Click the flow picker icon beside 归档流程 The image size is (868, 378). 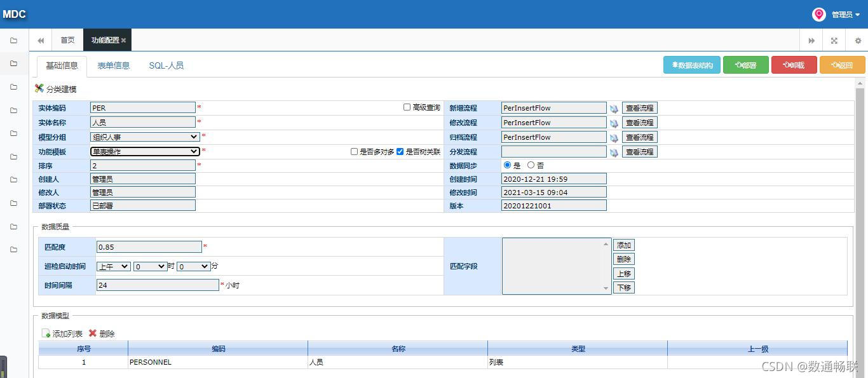(x=614, y=138)
